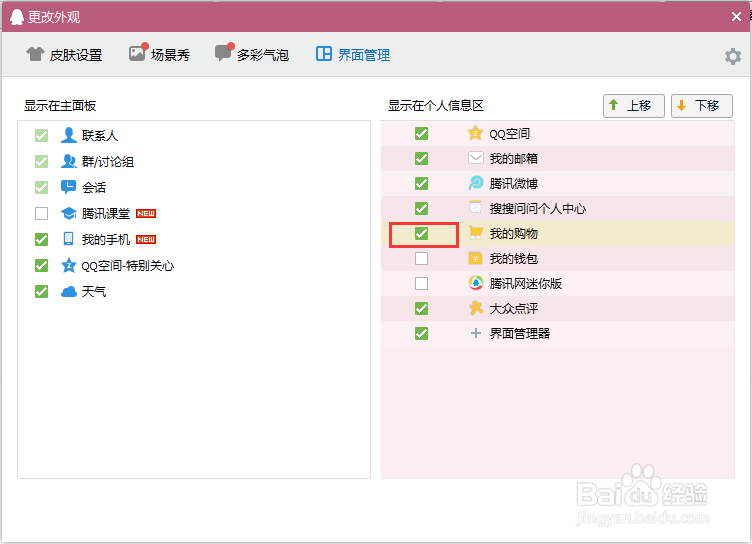Click the 腾讯微博 swirl icon
The image size is (752, 544).
(475, 183)
